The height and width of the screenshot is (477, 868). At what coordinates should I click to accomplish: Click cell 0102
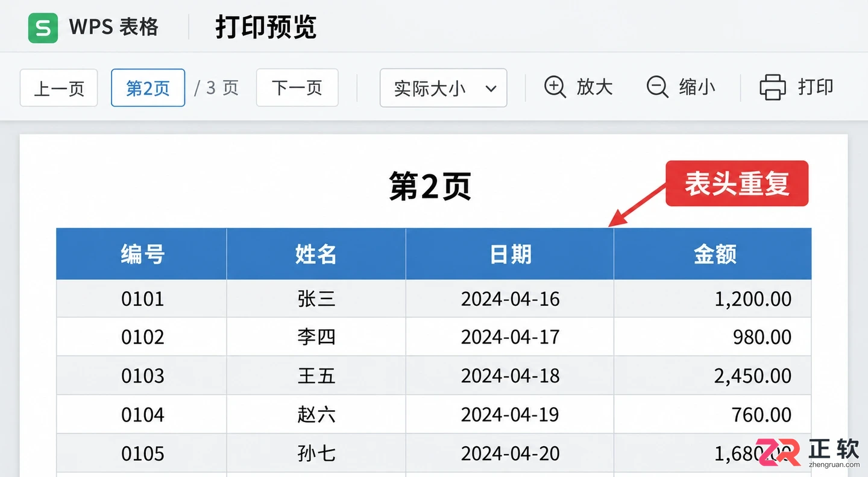142,337
